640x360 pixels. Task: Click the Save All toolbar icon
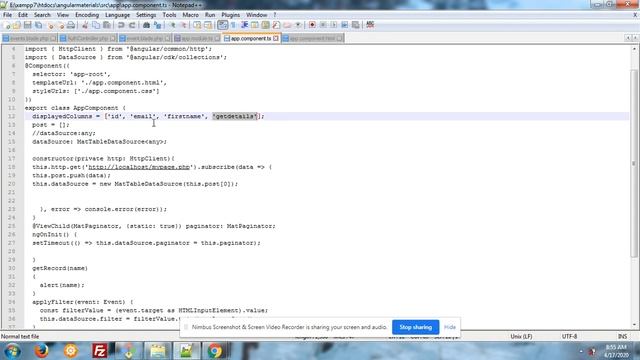click(38, 25)
